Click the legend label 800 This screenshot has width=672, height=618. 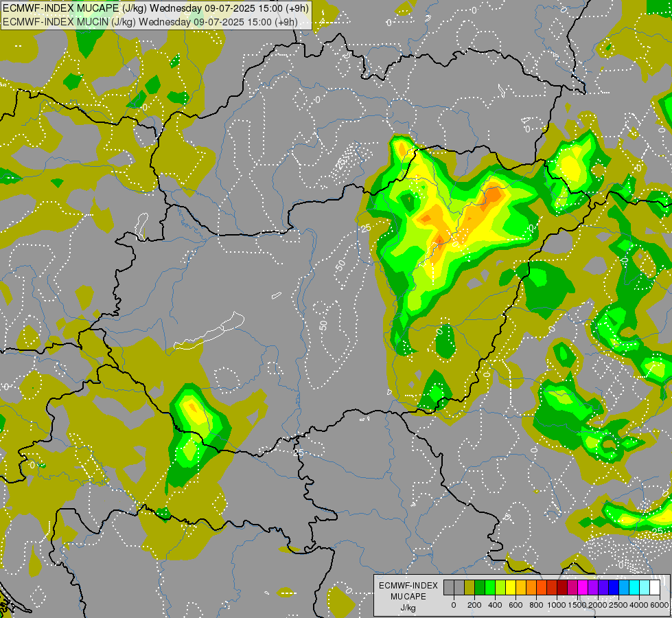[536, 605]
